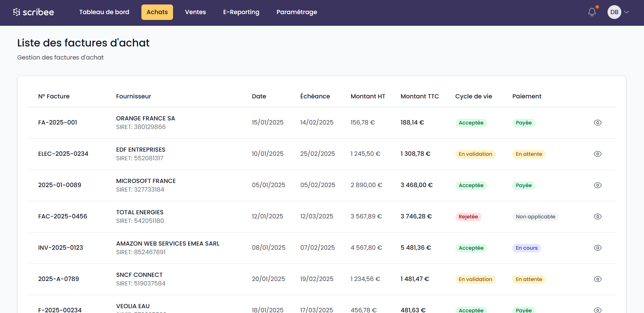Click the Non applicable payment badge
This screenshot has width=644, height=313.
coord(535,217)
